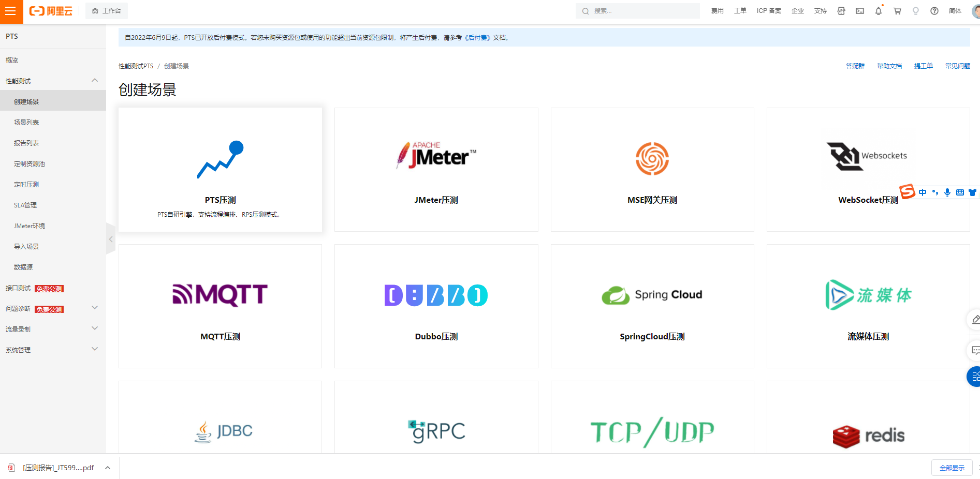The width and height of the screenshot is (980, 479).
Task: Go to 性能测试PTS breadcrumb
Action: point(136,66)
